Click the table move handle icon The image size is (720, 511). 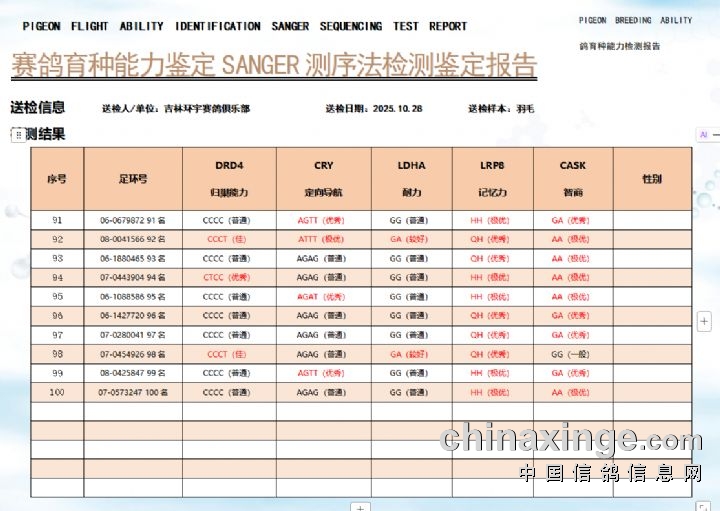(x=18, y=135)
